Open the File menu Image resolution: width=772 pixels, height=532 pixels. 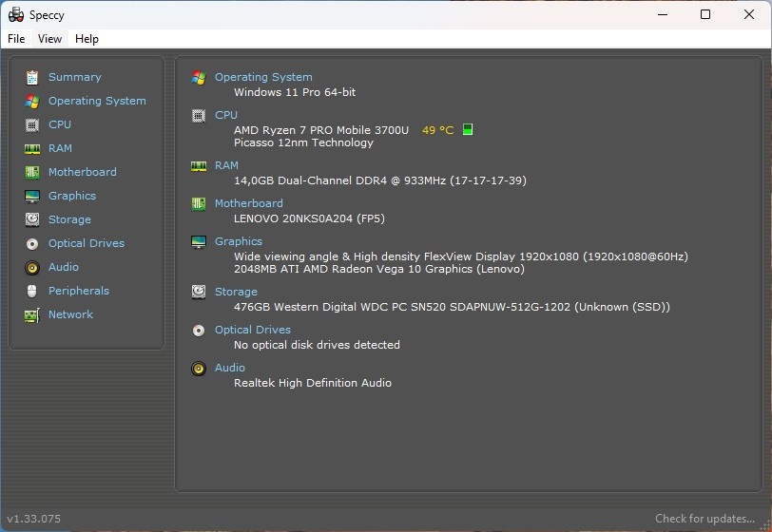pyautogui.click(x=16, y=39)
